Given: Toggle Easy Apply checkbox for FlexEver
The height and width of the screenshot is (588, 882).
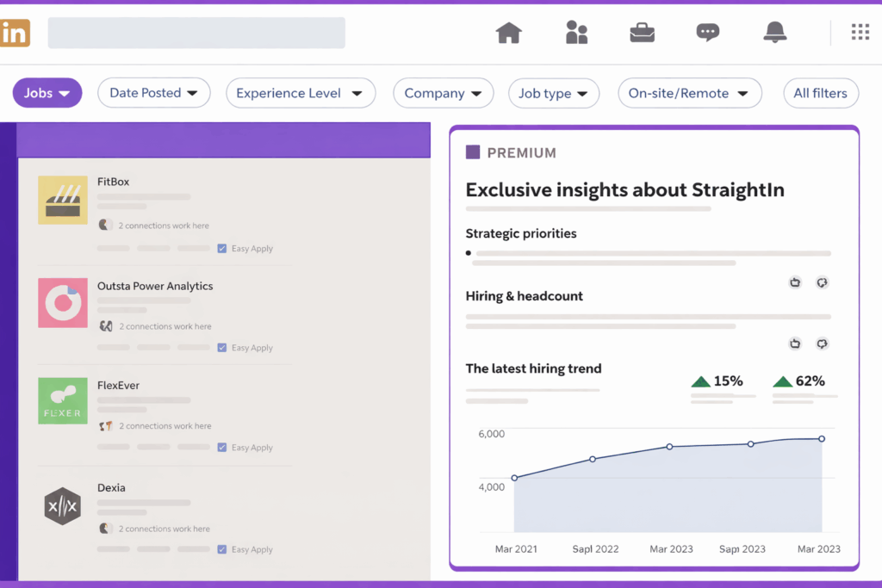Looking at the screenshot, I should 222,448.
